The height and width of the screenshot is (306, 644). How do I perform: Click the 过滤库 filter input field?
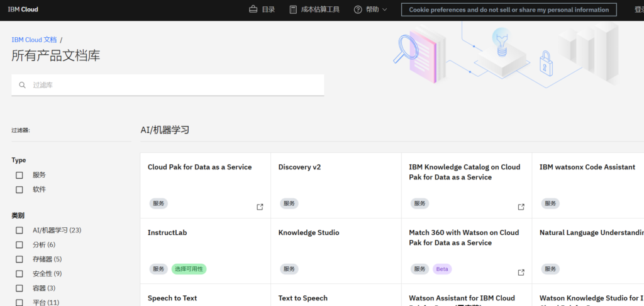[176, 85]
